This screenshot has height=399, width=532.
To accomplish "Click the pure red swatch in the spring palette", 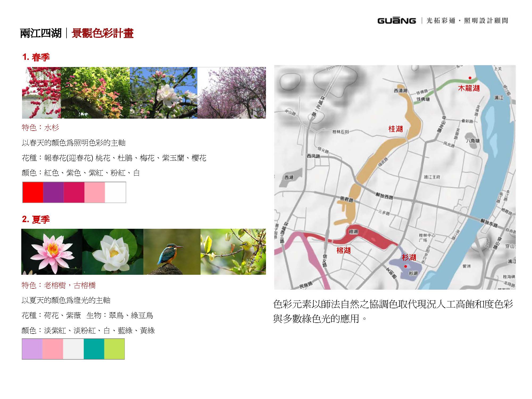I will [33, 192].
